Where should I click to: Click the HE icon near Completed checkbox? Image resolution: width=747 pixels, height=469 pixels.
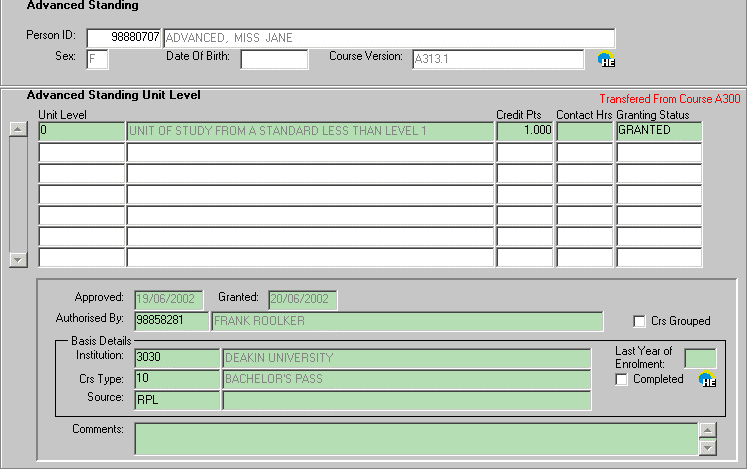click(x=707, y=379)
